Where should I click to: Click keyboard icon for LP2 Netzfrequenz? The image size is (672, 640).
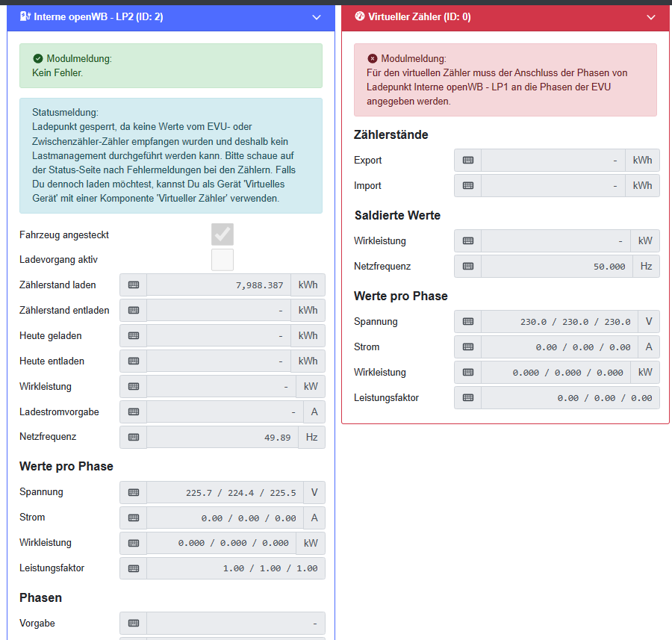134,437
